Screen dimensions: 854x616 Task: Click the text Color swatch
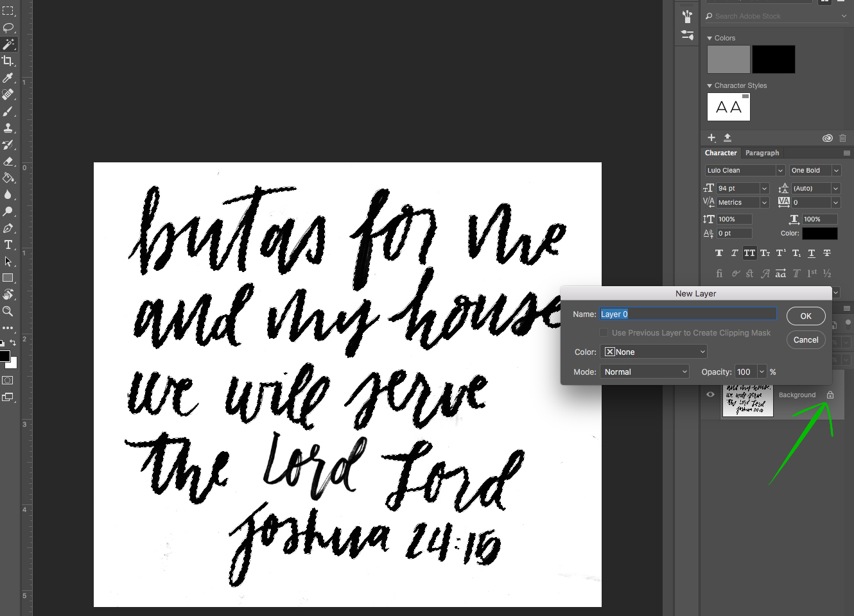pos(819,233)
